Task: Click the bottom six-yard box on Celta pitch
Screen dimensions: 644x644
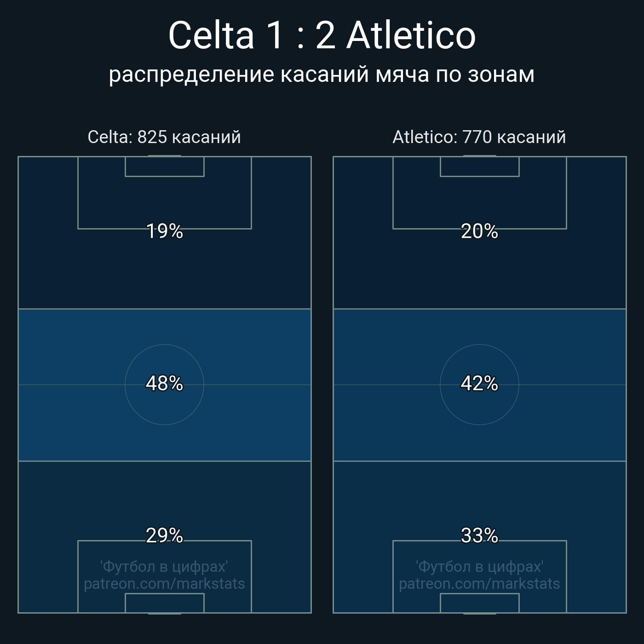Action: click(164, 603)
